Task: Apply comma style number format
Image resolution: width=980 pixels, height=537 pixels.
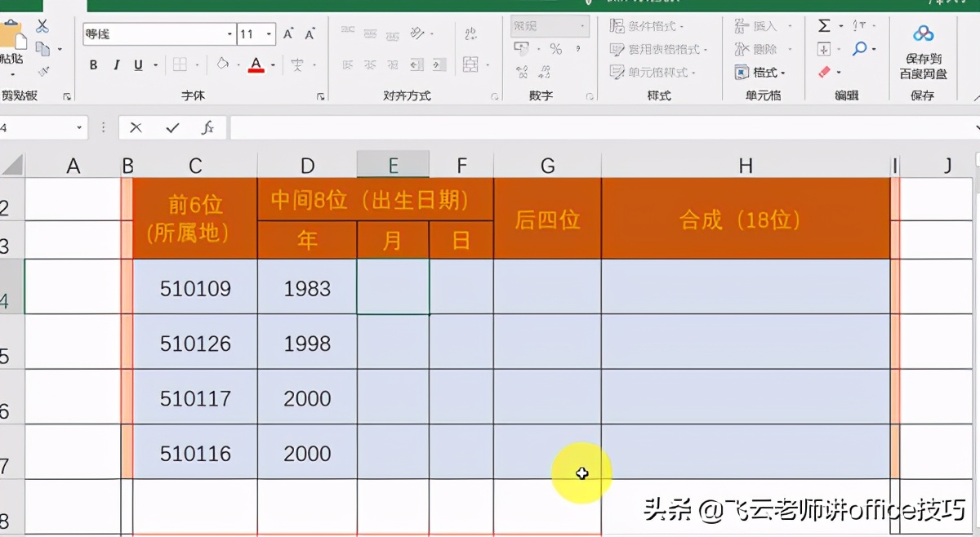Action: coord(579,49)
